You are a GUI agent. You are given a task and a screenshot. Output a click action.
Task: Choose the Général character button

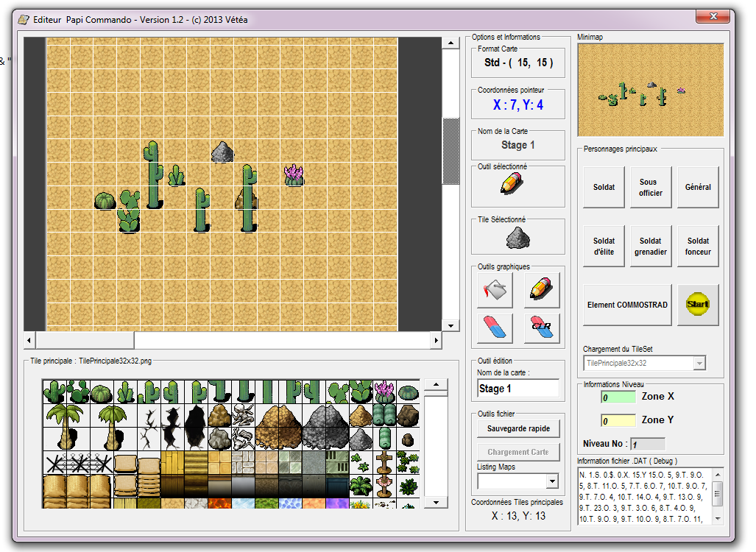(698, 188)
